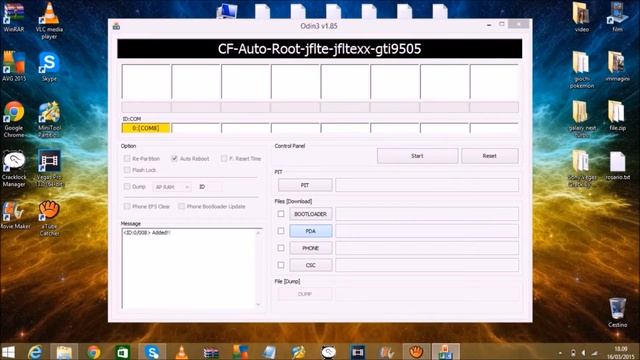The width and height of the screenshot is (640, 360).
Task: Click the '<ID:0/008> Added!!' message line
Action: [147, 233]
